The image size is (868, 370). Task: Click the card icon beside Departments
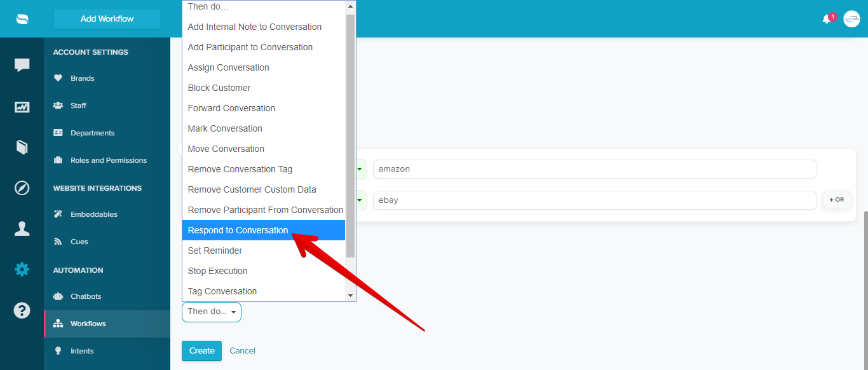coord(58,133)
